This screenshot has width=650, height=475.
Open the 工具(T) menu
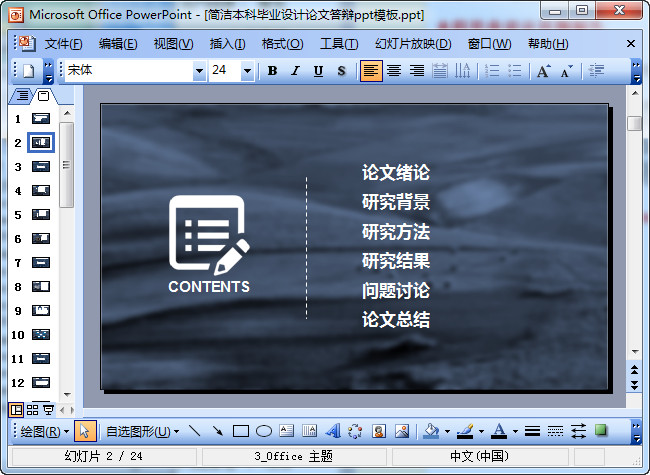339,44
